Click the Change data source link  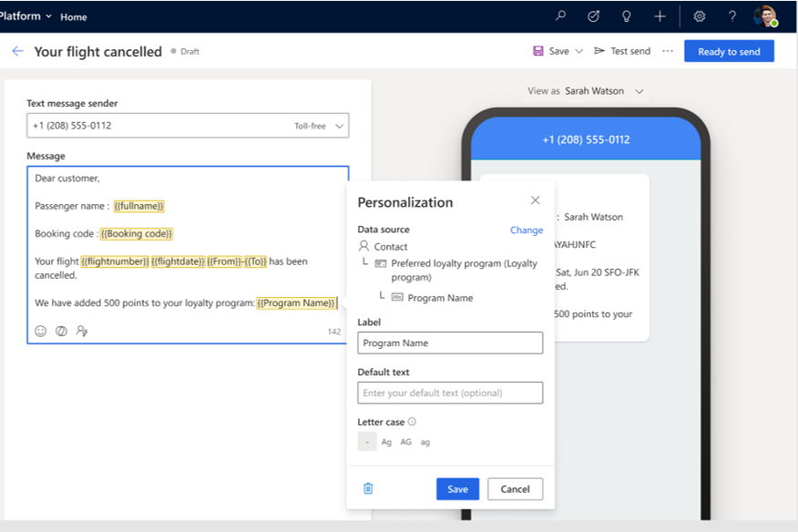point(526,230)
